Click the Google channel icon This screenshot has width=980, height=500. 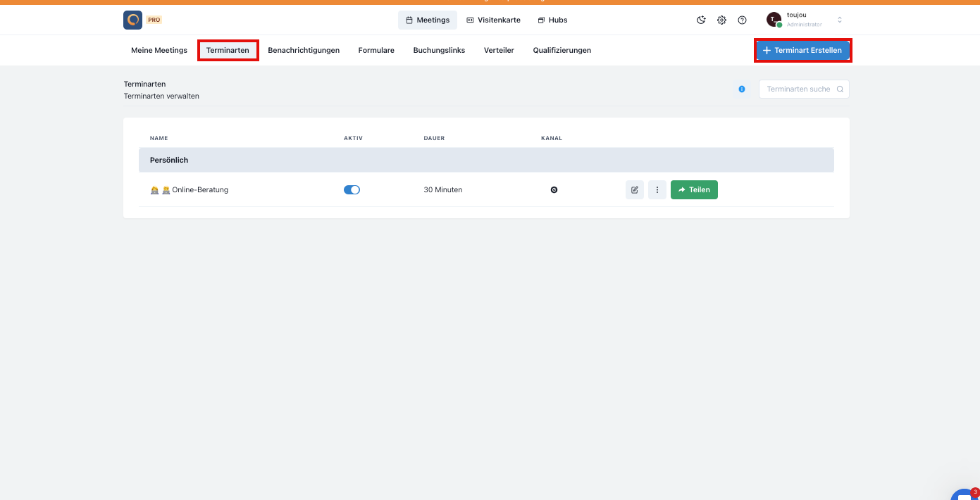[x=554, y=190]
